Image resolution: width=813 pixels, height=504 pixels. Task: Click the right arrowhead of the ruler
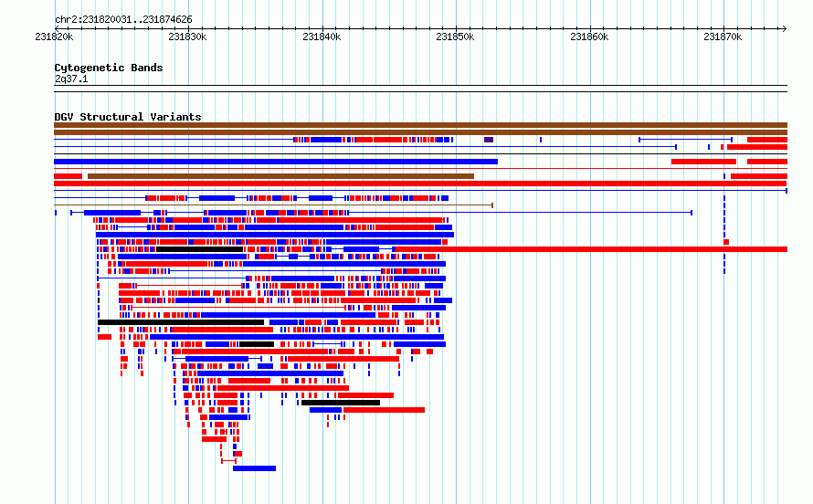785,28
